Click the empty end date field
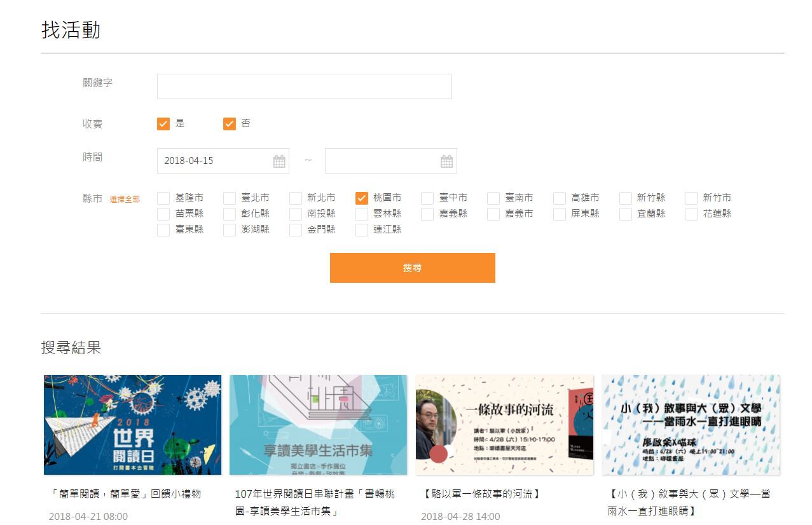 pos(381,161)
